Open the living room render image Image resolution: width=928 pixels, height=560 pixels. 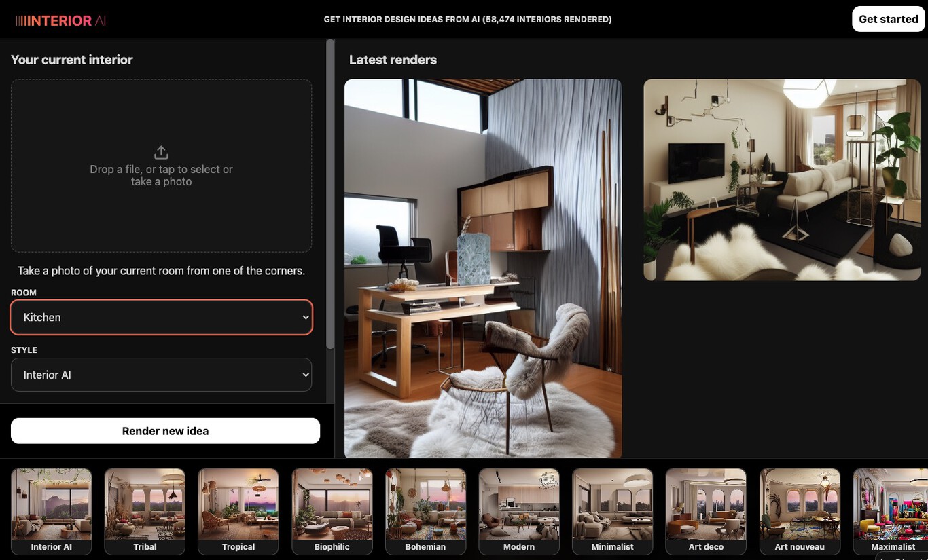(782, 180)
